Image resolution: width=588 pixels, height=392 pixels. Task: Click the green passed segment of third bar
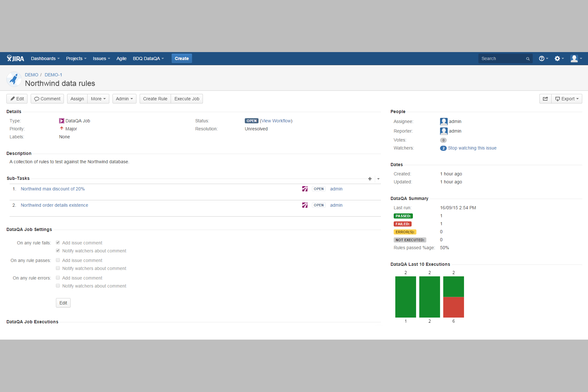(453, 287)
